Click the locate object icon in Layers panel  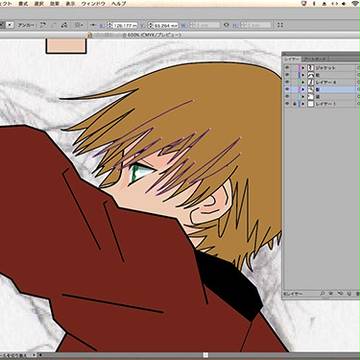click(322, 294)
